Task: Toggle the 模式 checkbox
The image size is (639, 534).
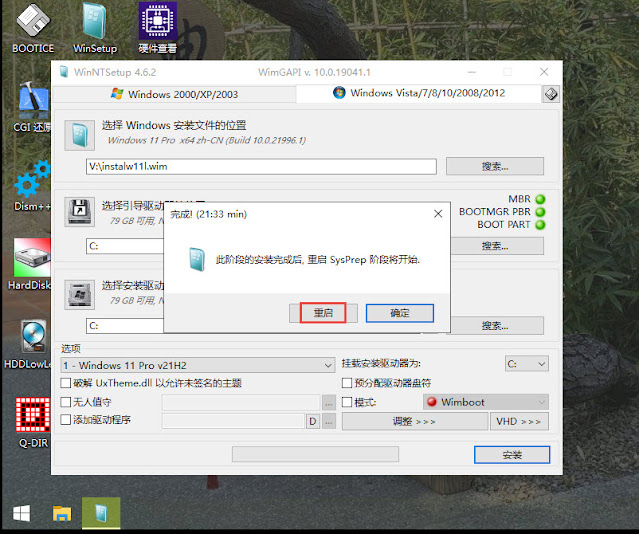Action: click(346, 402)
